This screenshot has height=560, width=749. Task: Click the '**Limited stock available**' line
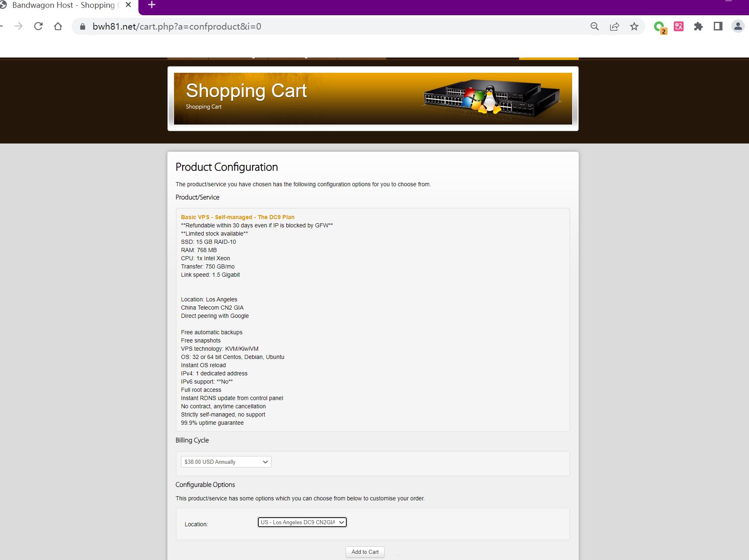(x=214, y=234)
